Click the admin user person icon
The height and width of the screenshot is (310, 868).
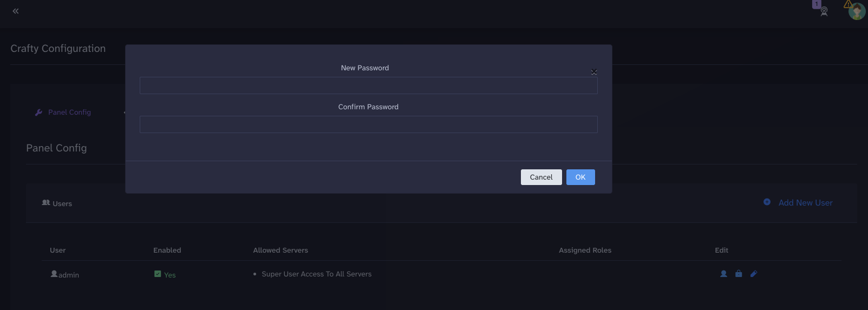pos(54,274)
